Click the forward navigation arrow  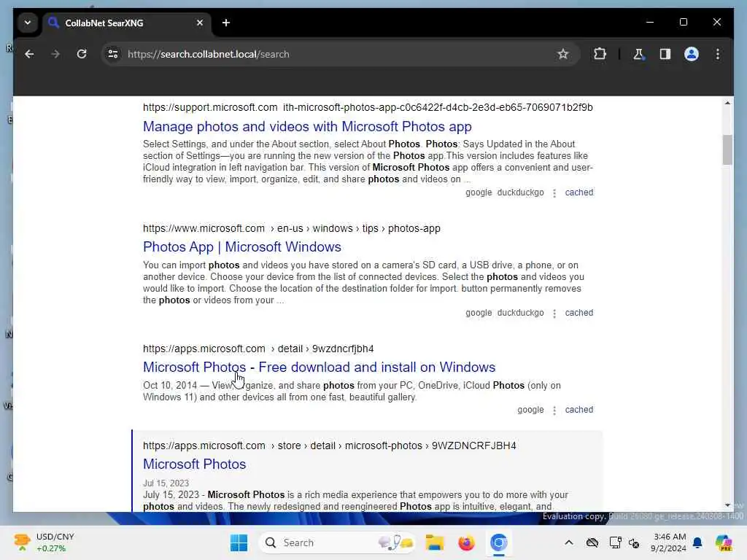point(55,54)
